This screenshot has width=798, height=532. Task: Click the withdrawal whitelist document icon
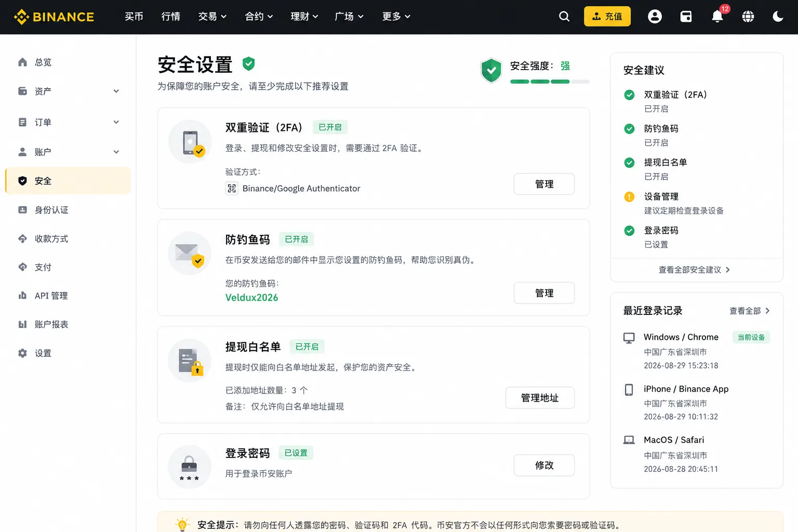(190, 361)
